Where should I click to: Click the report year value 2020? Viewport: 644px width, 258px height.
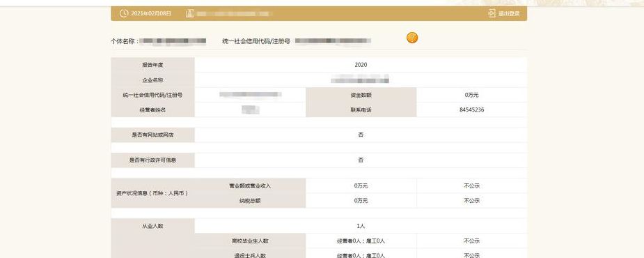[x=361, y=65]
